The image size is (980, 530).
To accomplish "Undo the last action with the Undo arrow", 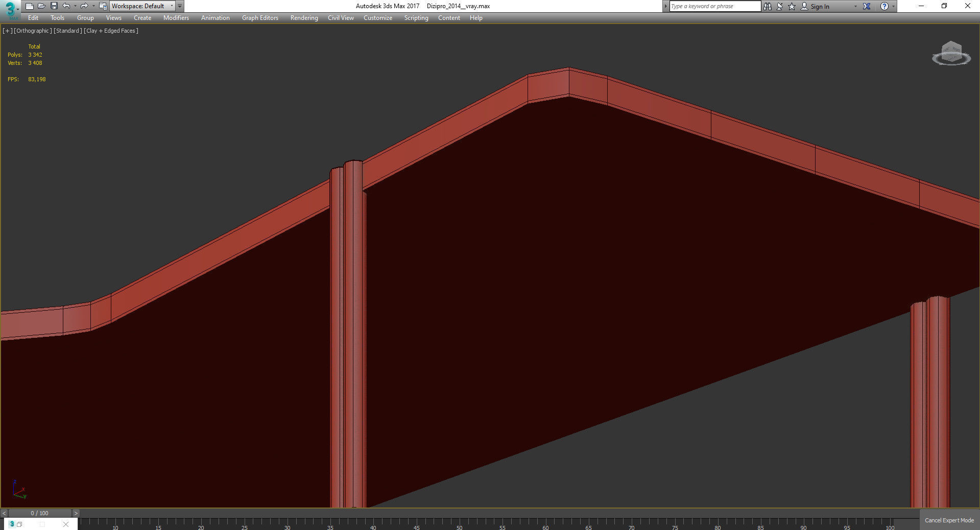I will tap(66, 6).
